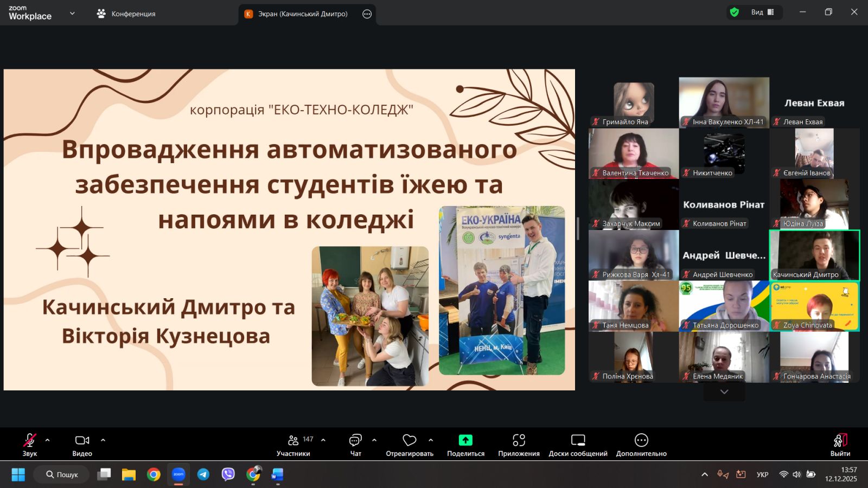Screen dimensions: 868x488
Task: Click the Выйти leave meeting button
Action: (840, 440)
